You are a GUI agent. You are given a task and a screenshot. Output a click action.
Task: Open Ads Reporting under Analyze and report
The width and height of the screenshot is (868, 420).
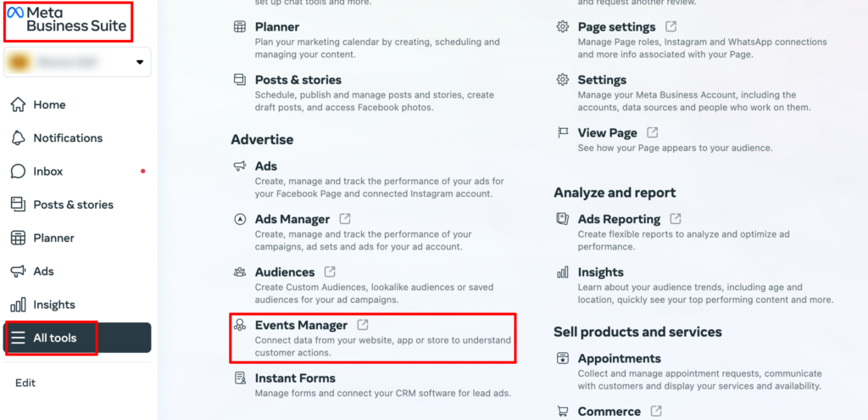(619, 219)
